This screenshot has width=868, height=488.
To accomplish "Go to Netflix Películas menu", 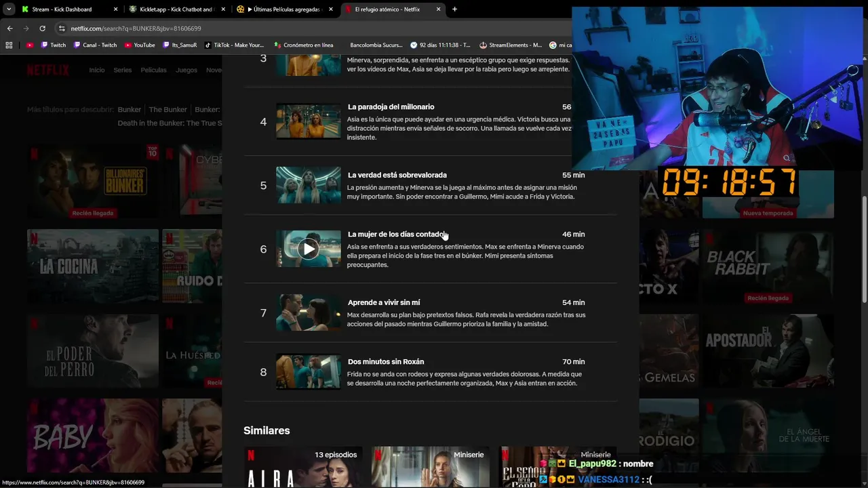I will 154,70.
